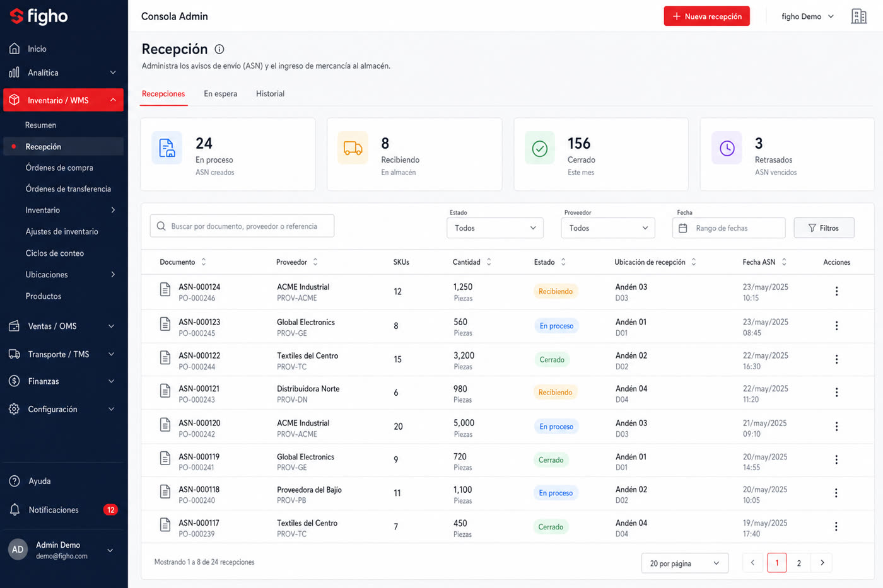The image size is (883, 588).
Task: Open row actions for ASN-000122
Action: pyautogui.click(x=836, y=359)
